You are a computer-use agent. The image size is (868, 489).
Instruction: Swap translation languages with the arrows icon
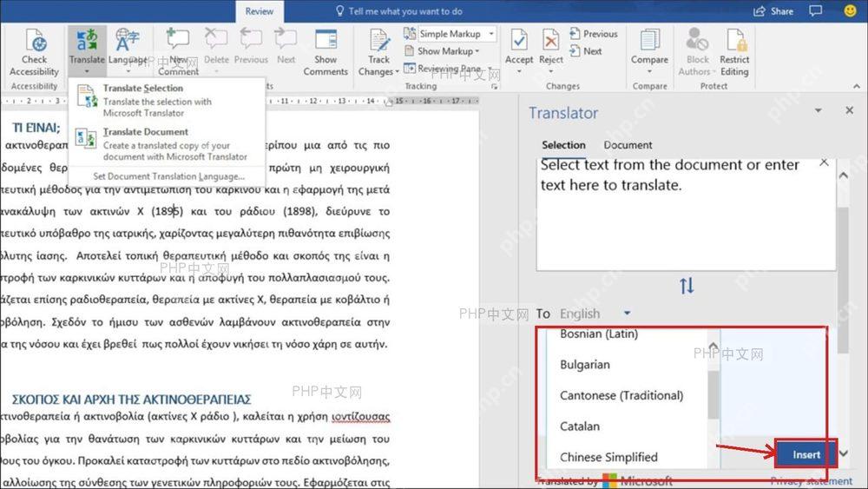point(687,286)
